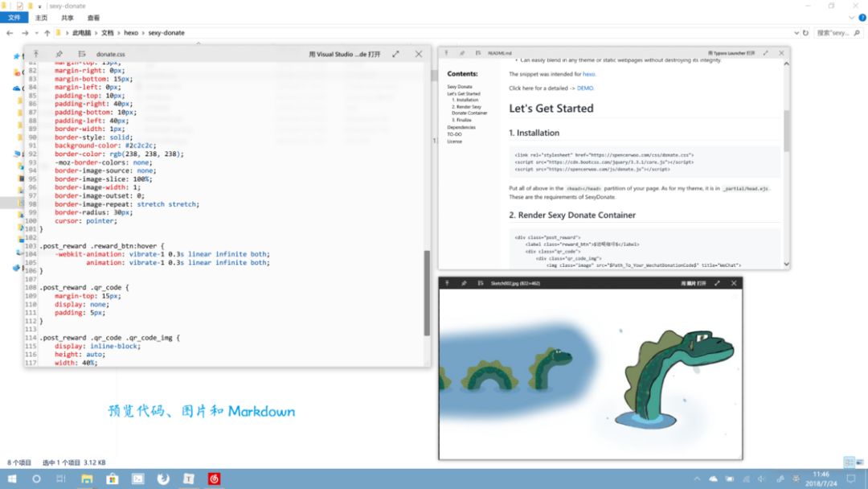Switch to the 查看 ribbon tab
Screen dimensions: 868x489
pos(93,18)
